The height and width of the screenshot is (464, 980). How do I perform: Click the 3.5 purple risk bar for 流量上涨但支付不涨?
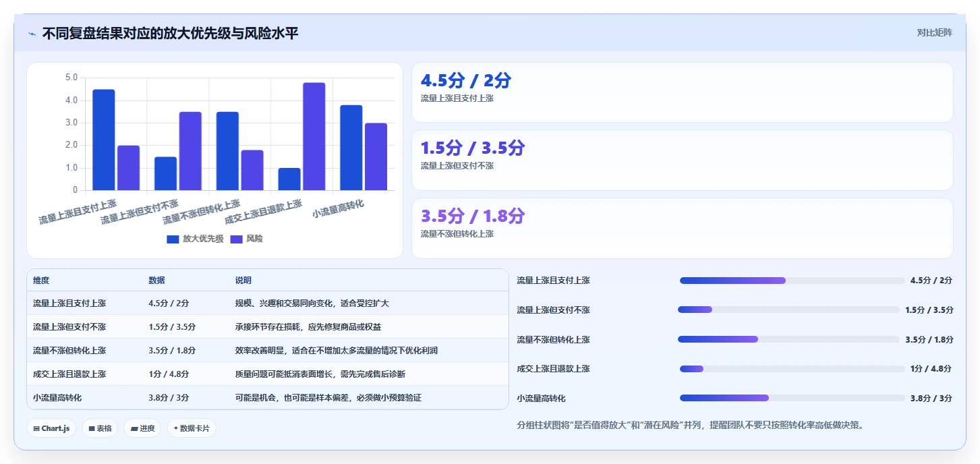190,151
